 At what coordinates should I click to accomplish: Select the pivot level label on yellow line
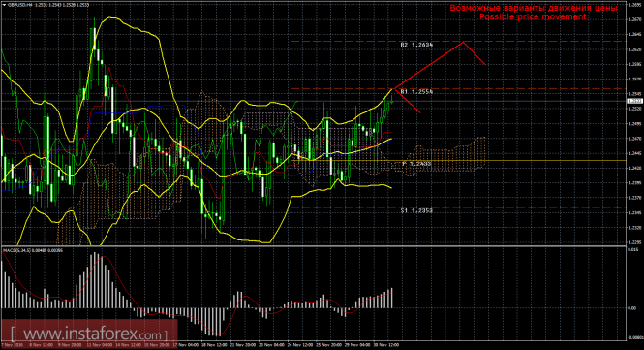pos(416,164)
